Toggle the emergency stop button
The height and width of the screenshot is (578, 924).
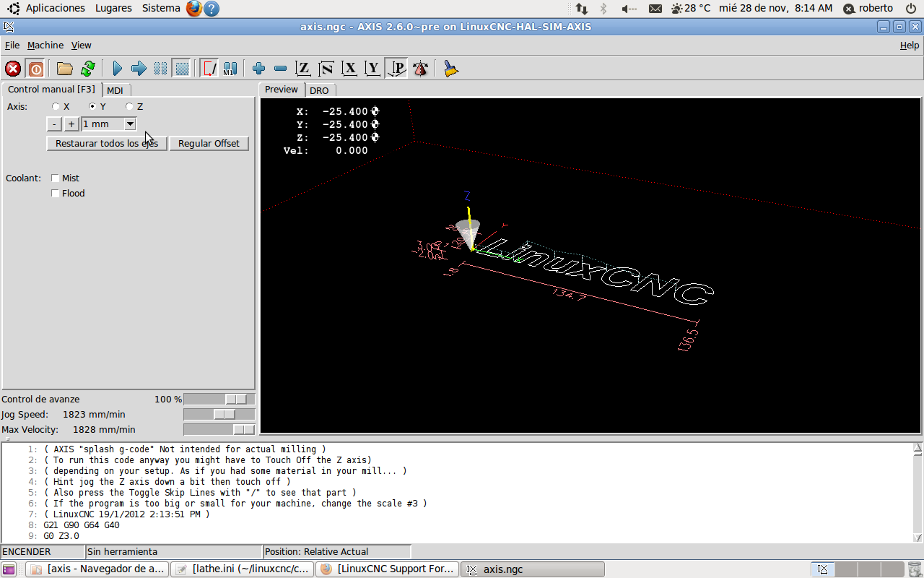13,69
